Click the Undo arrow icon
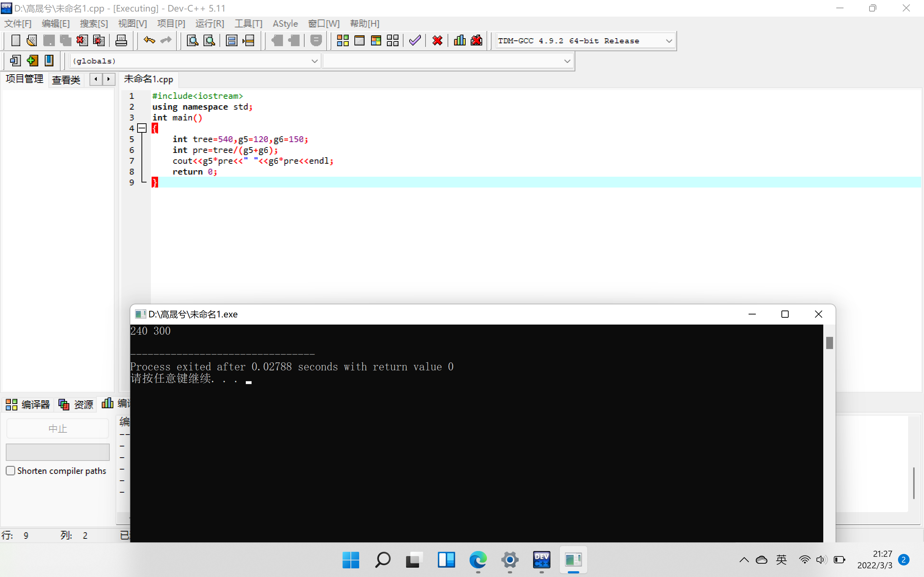Screen dimensions: 924x577 (x=149, y=40)
